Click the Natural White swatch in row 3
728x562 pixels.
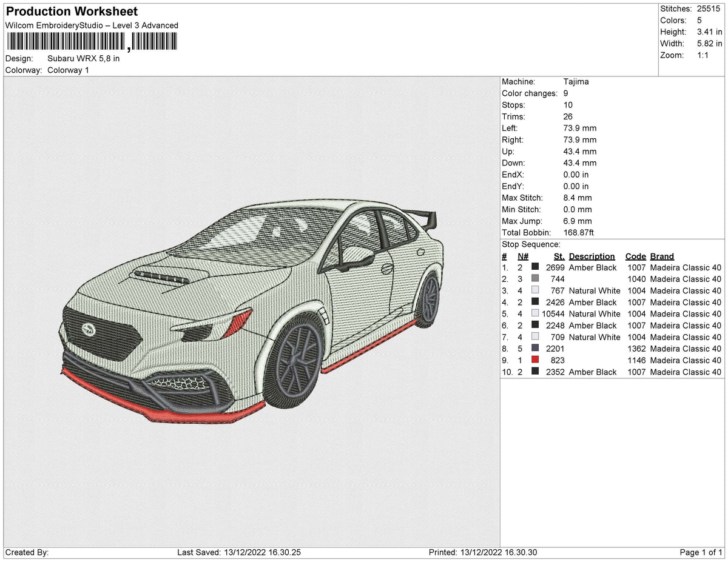tap(535, 290)
